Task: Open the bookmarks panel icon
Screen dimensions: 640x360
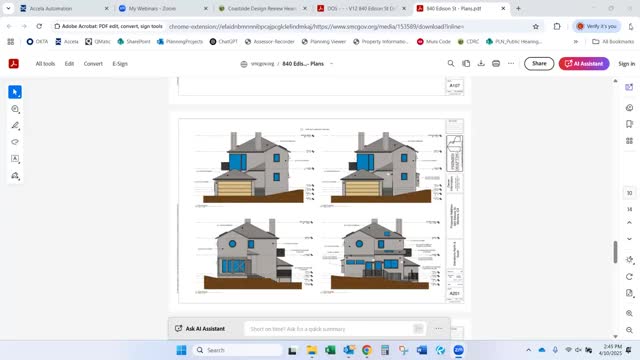Action: coord(629,124)
